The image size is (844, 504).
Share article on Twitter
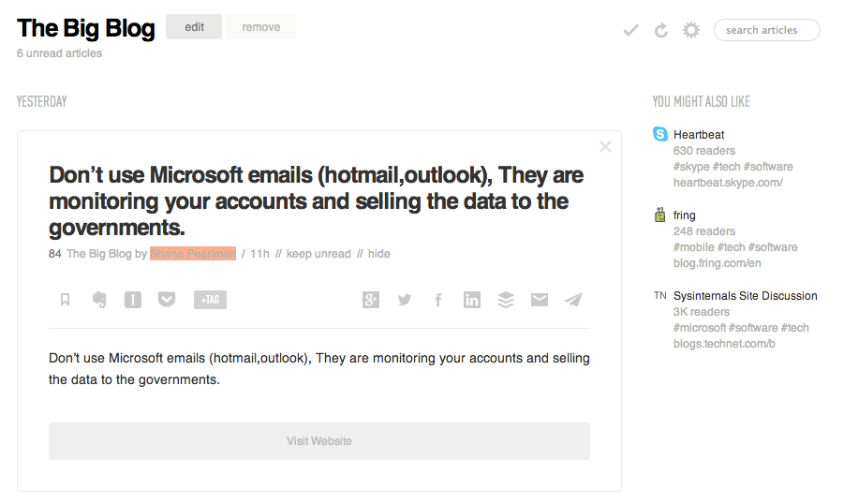click(x=405, y=300)
